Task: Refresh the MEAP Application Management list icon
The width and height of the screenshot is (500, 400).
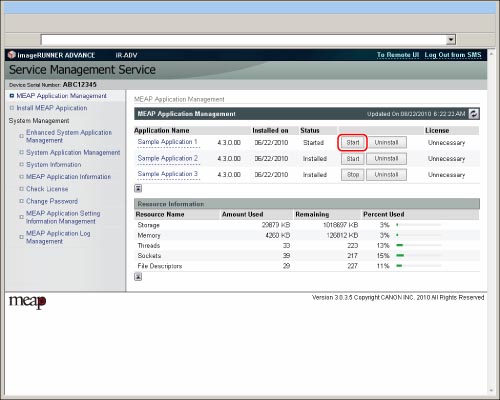Action: click(x=474, y=114)
